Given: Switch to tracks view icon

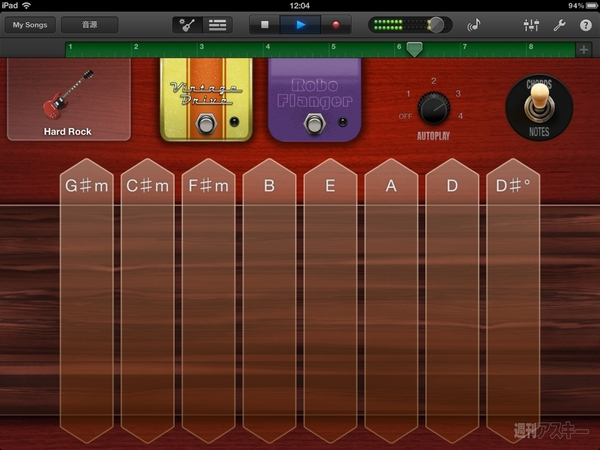Looking at the screenshot, I should pyautogui.click(x=217, y=25).
